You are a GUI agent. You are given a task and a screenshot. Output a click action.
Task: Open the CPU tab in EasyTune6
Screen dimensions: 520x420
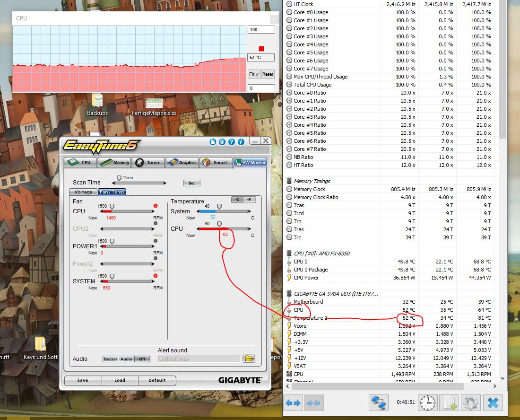(x=80, y=163)
